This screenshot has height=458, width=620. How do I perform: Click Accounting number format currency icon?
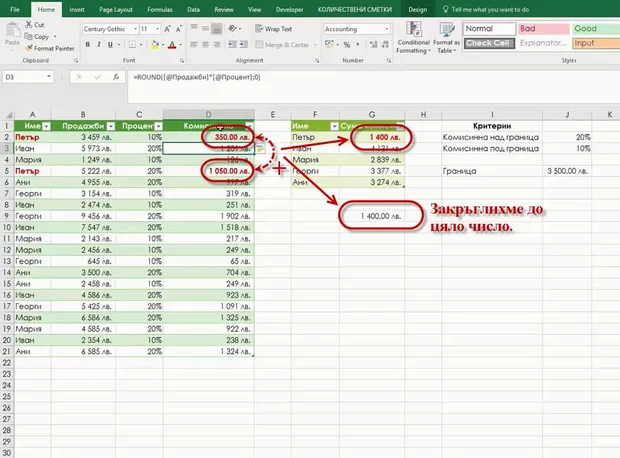click(x=329, y=44)
